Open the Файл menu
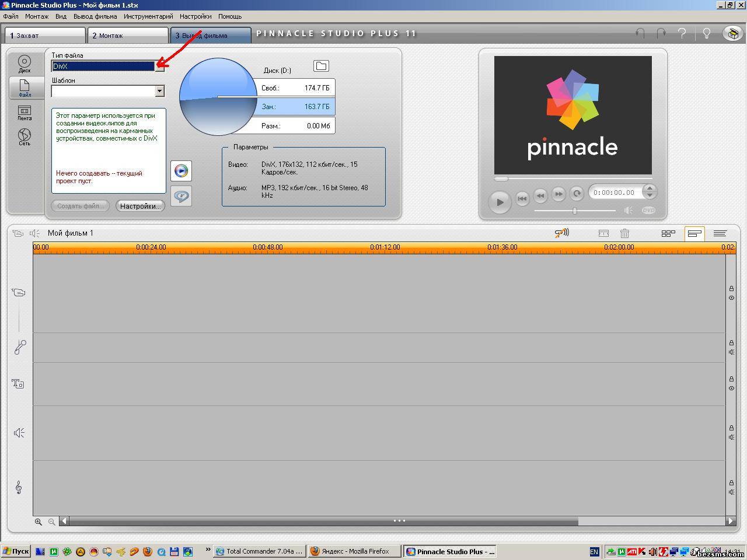 click(11, 16)
